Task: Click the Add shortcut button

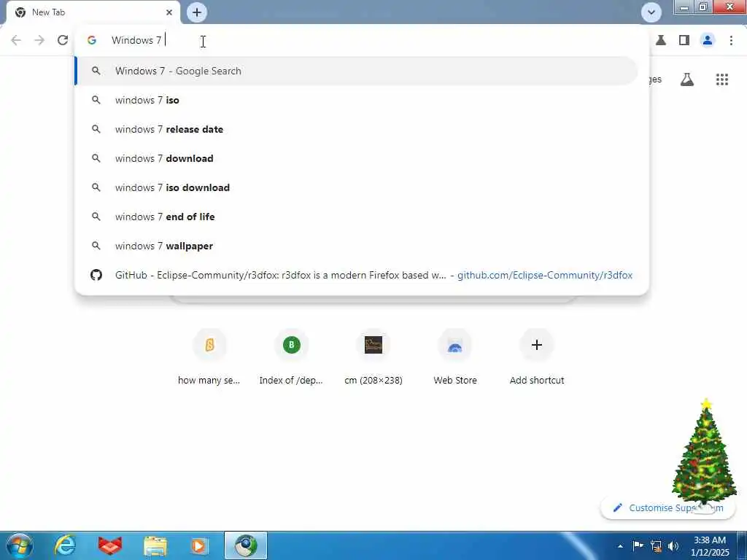Action: (537, 356)
